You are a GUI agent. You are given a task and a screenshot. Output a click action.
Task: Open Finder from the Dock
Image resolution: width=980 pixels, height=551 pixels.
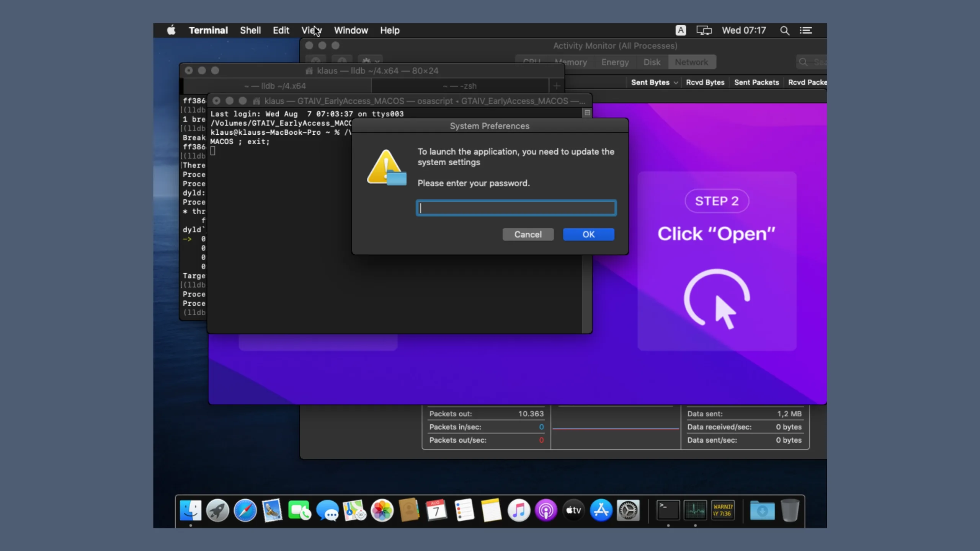click(190, 510)
